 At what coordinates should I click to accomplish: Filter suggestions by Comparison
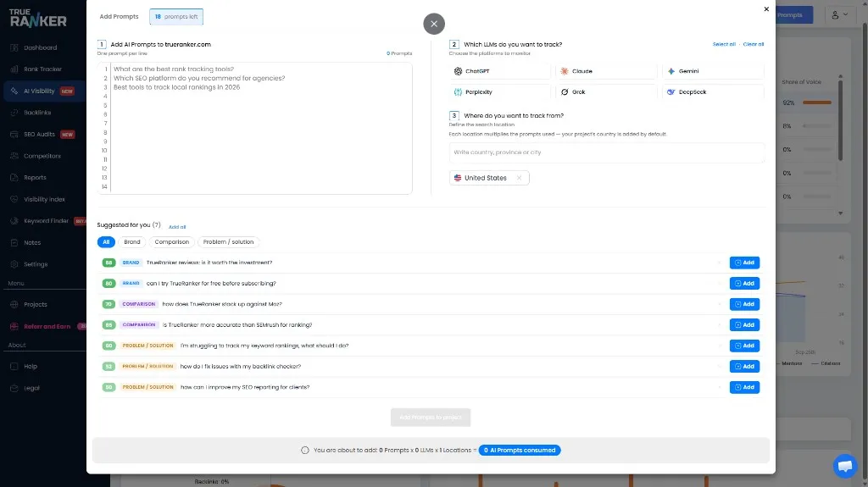pyautogui.click(x=171, y=242)
